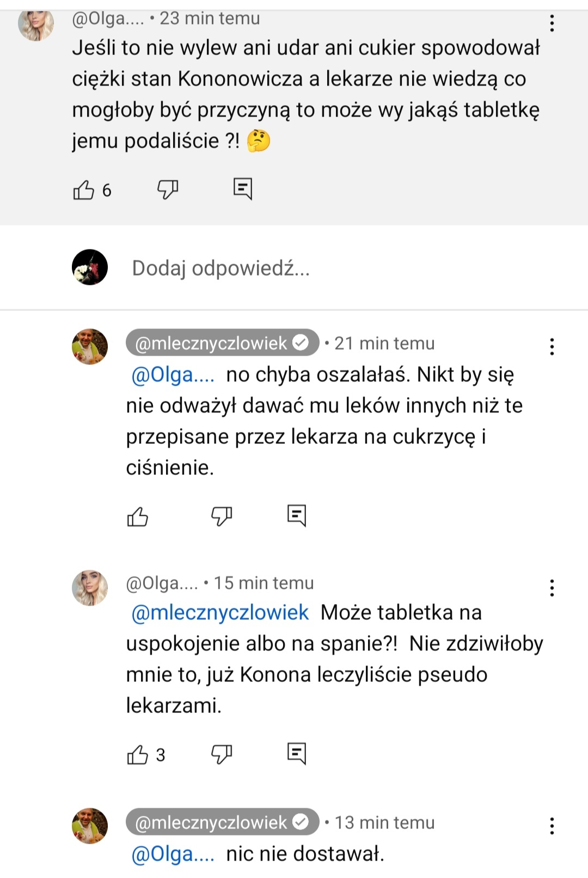Like Olga's reply with 3 likes
Image resolution: width=588 pixels, height=878 pixels.
[137, 755]
